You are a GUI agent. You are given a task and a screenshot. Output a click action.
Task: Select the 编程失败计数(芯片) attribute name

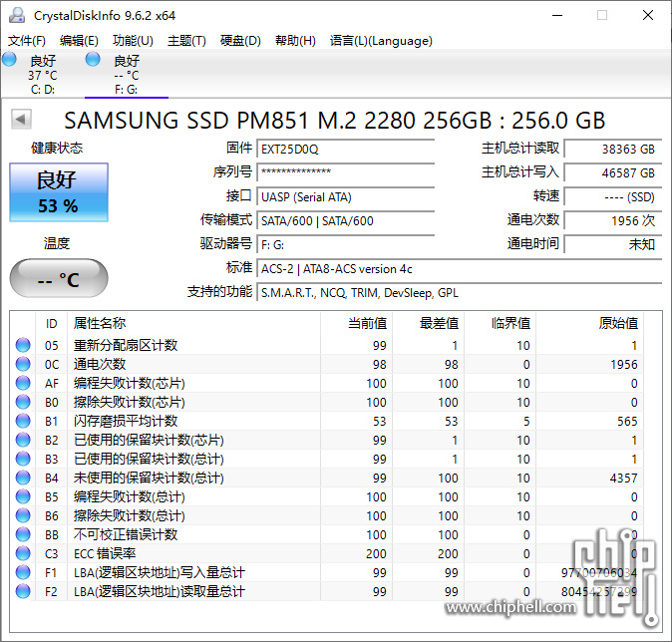[x=129, y=383]
